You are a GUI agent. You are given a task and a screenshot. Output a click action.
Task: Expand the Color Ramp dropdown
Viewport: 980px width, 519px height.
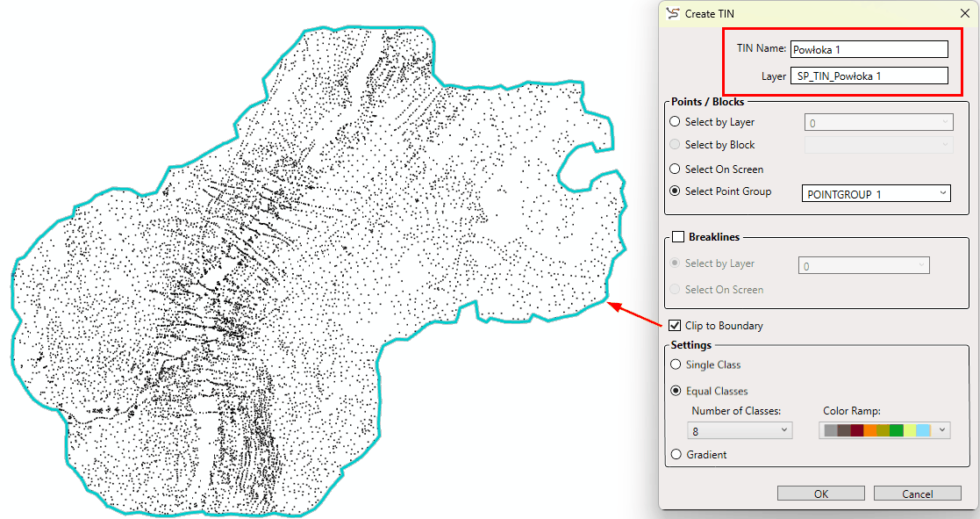(942, 430)
